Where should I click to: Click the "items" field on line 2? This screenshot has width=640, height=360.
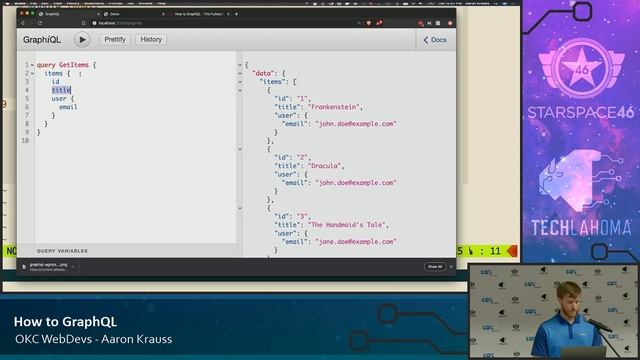[53, 73]
